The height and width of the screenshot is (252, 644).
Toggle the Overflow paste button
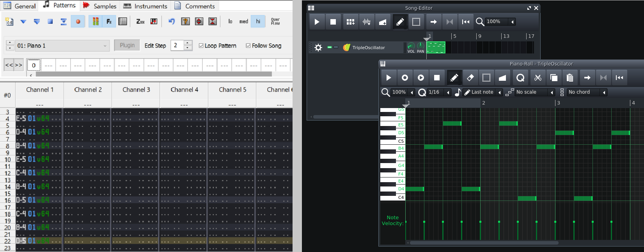click(275, 21)
